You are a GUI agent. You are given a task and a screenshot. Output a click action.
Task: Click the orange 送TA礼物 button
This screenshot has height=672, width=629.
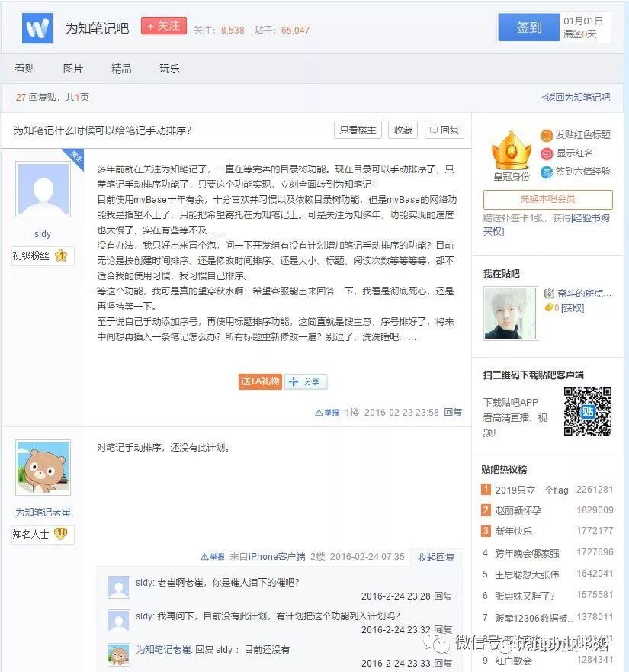[x=260, y=381]
